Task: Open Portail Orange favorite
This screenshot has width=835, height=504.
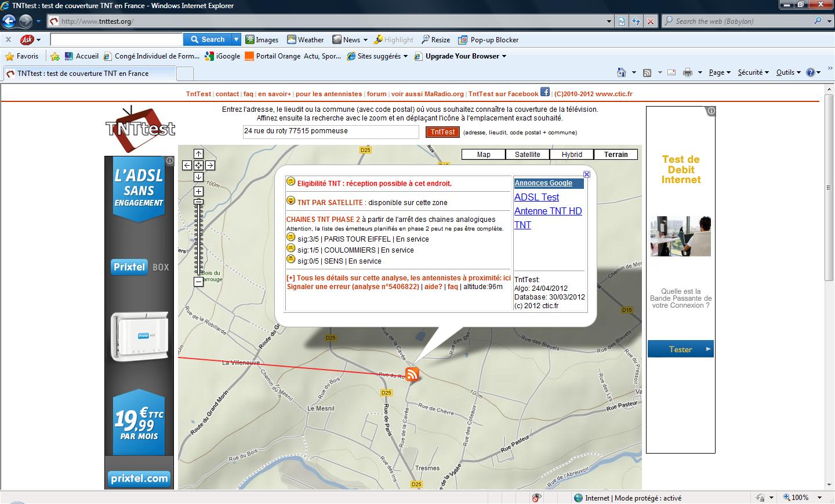Action: (293, 56)
